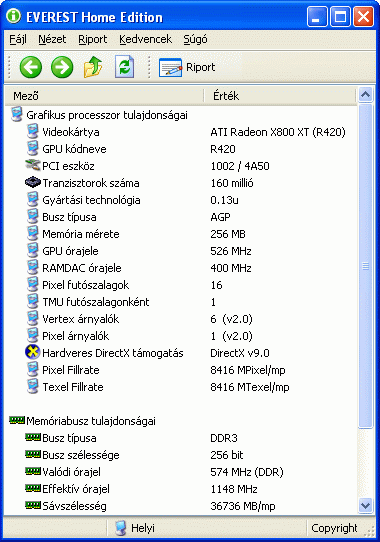Click the icon beside Vertex árnyalók

[x=33, y=318]
